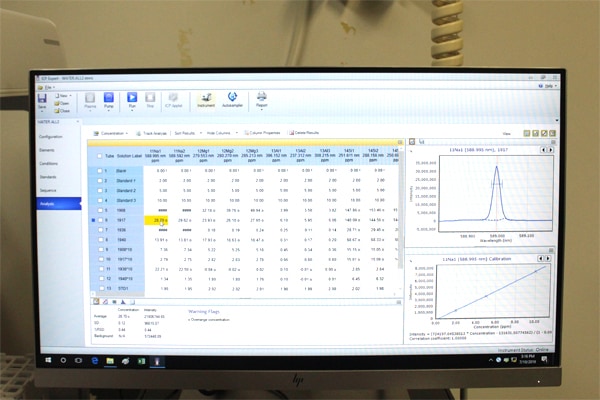Tick the checkbox for the Blank row

[x=99, y=171]
